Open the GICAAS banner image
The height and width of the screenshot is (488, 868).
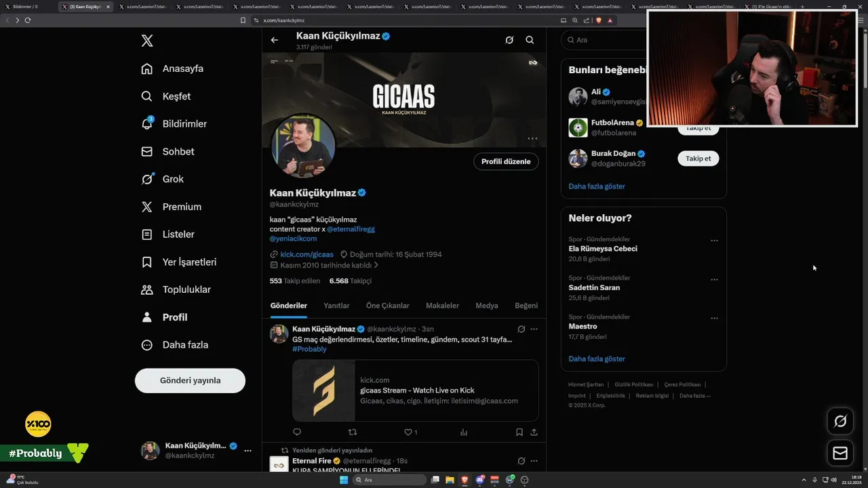[x=404, y=100]
